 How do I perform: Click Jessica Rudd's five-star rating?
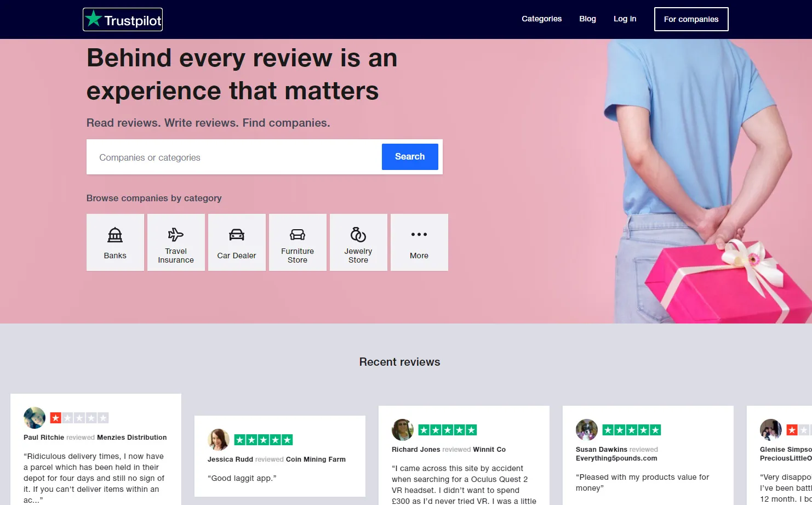click(264, 440)
